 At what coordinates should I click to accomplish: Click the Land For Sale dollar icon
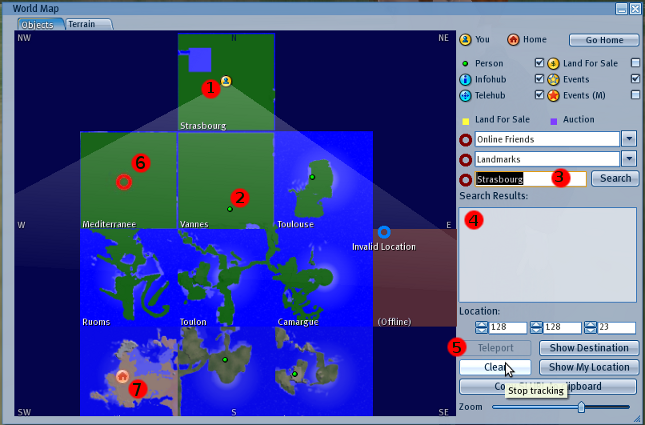tap(553, 64)
